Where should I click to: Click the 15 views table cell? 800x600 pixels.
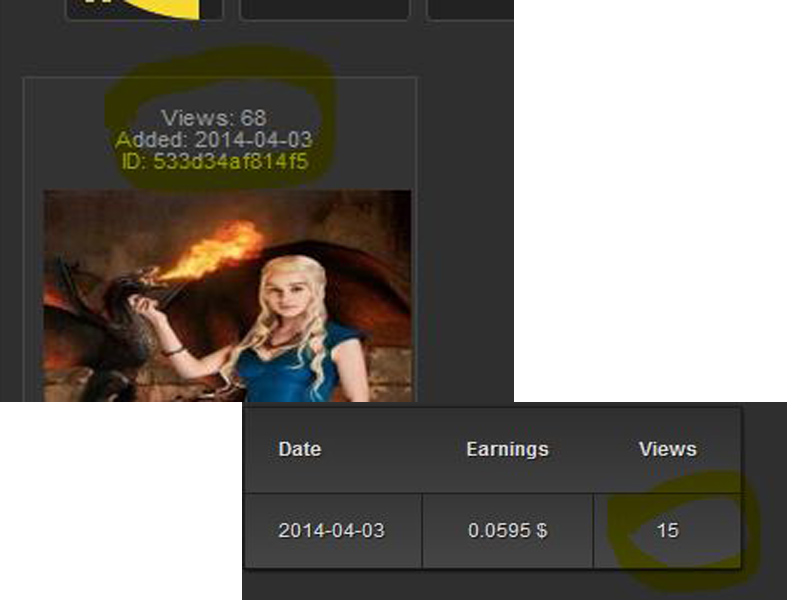[x=667, y=530]
